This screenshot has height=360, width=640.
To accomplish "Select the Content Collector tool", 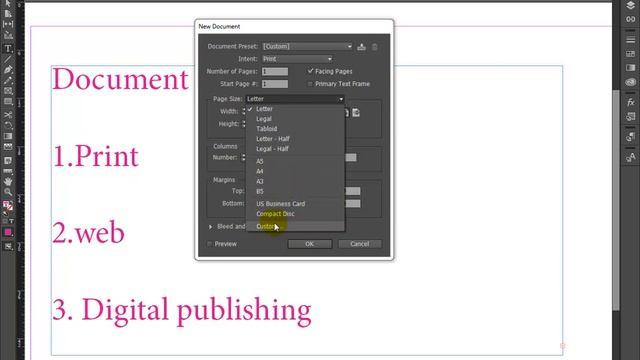I will [8, 36].
